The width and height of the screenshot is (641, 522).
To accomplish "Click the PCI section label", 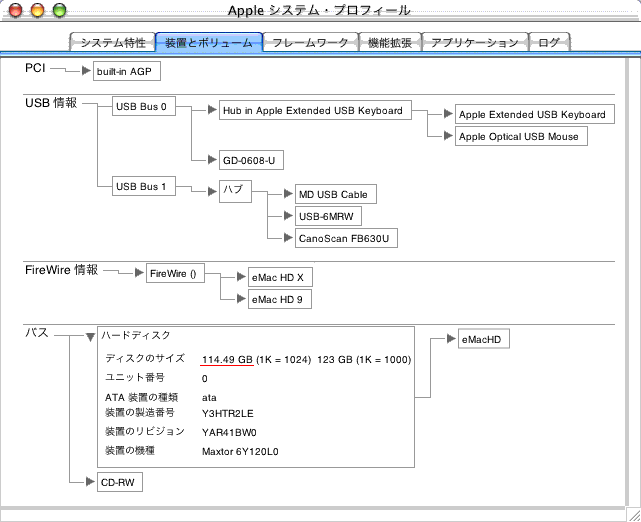I will 35,68.
